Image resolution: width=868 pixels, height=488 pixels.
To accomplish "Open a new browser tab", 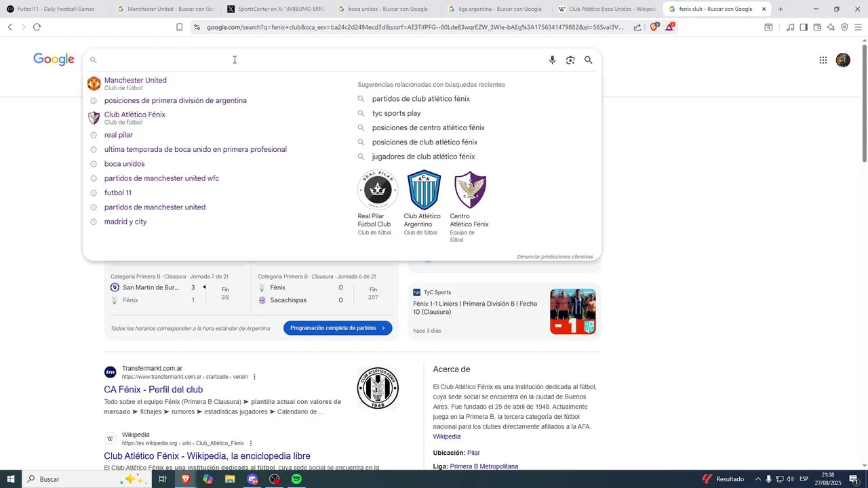I will (x=781, y=9).
